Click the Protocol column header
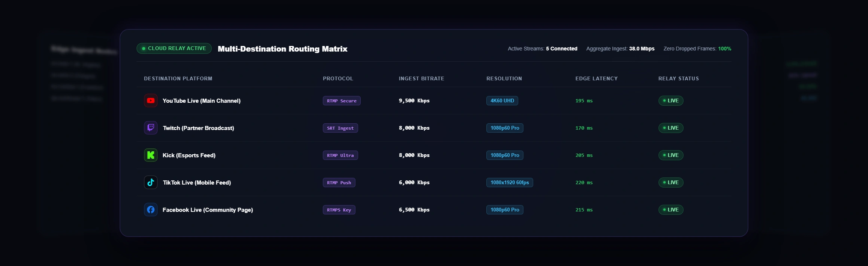 [x=338, y=78]
